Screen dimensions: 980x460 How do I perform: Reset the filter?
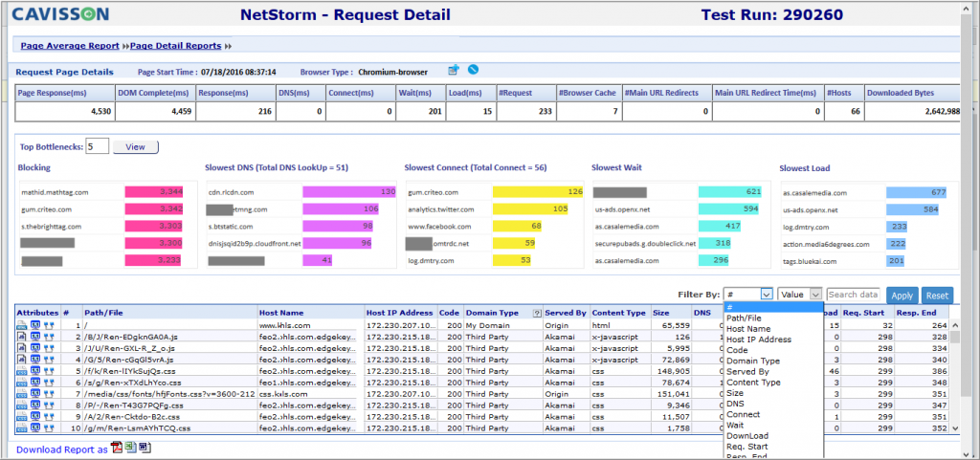click(937, 296)
